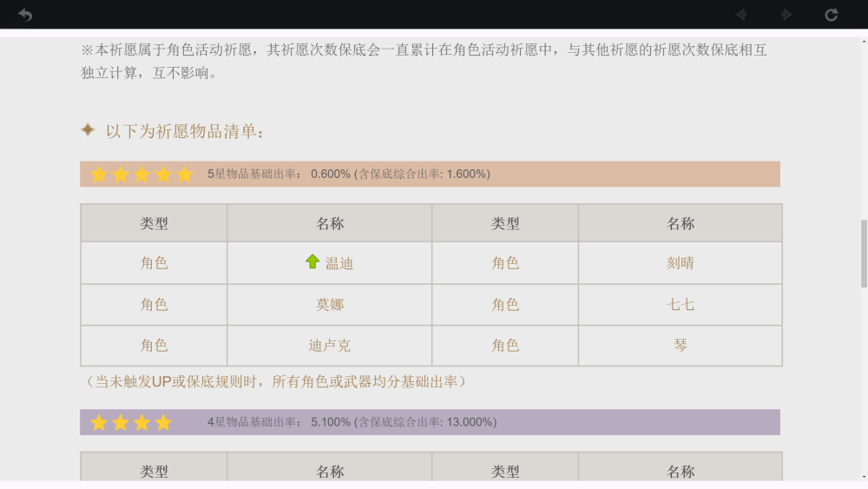Click the five-star rating icons in orange banner
The height and width of the screenshot is (489, 868).
141,175
